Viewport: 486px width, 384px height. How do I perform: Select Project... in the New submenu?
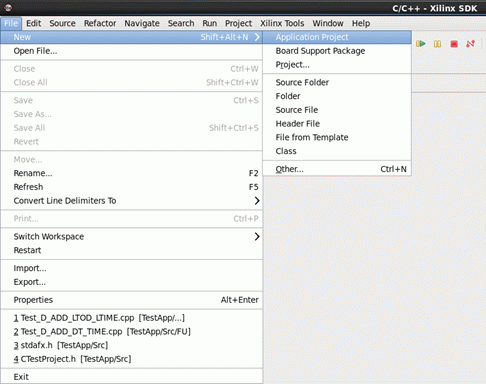(x=337, y=64)
